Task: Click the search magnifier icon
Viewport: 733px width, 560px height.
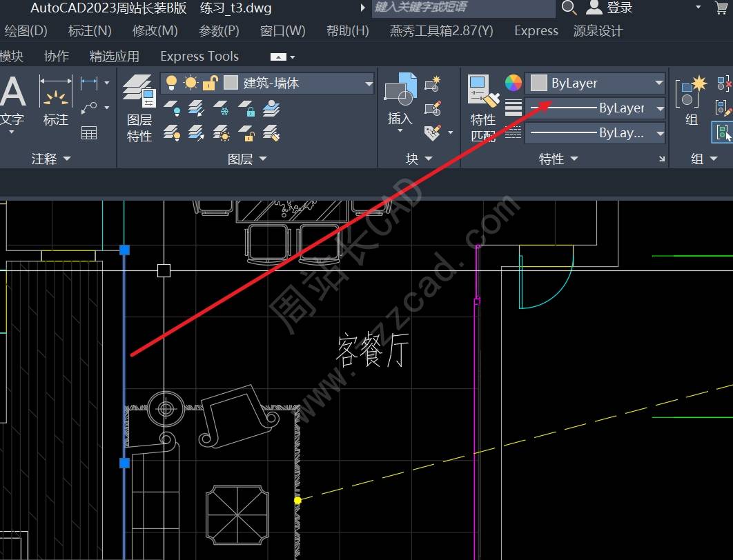Action: tap(569, 8)
